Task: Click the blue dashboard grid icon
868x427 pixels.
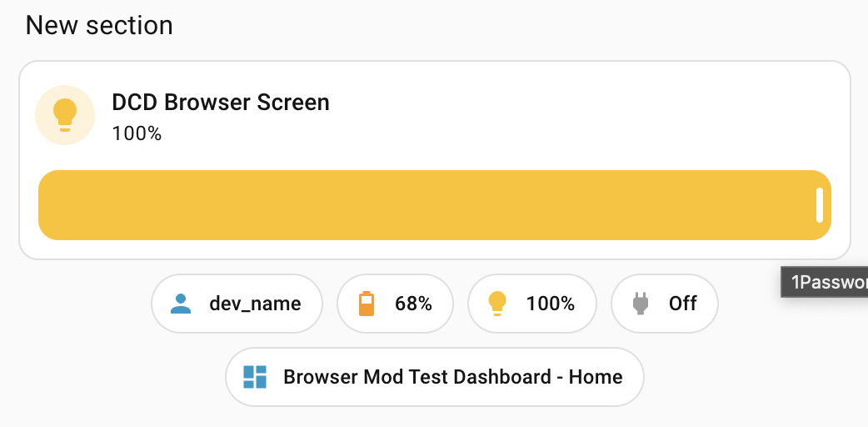Action: click(255, 377)
